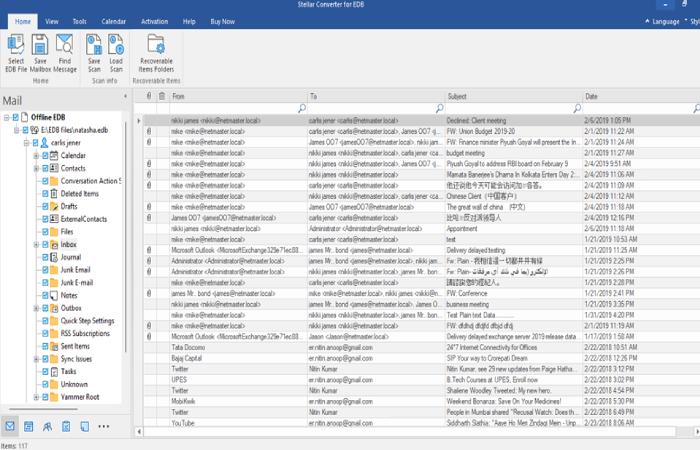Click search magnifier in Subject filter
The height and width of the screenshot is (450, 700).
click(x=577, y=108)
